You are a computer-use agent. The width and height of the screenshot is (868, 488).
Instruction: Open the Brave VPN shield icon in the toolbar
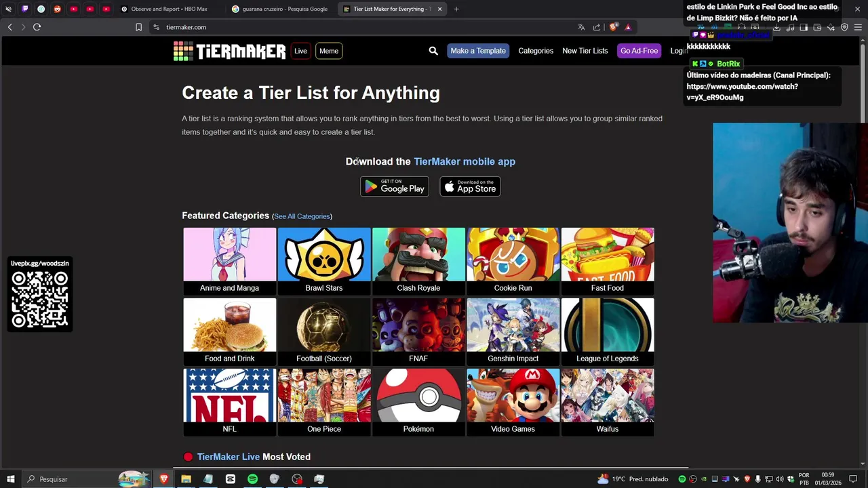pos(844,27)
